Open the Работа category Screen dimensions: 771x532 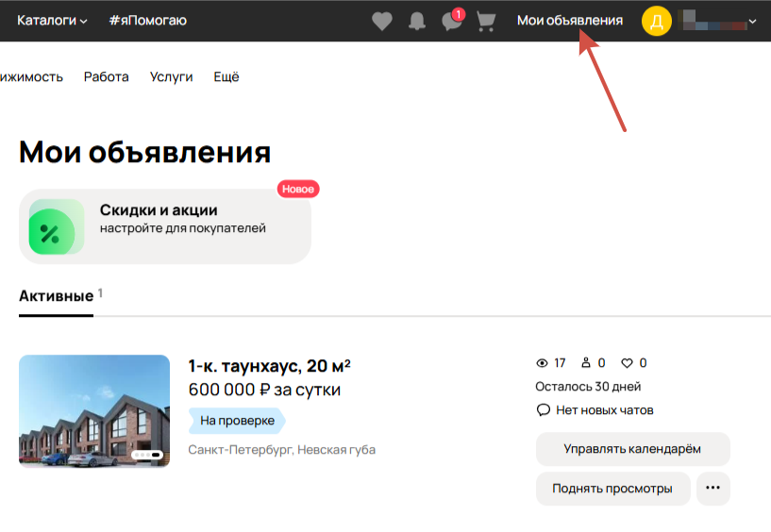[106, 77]
